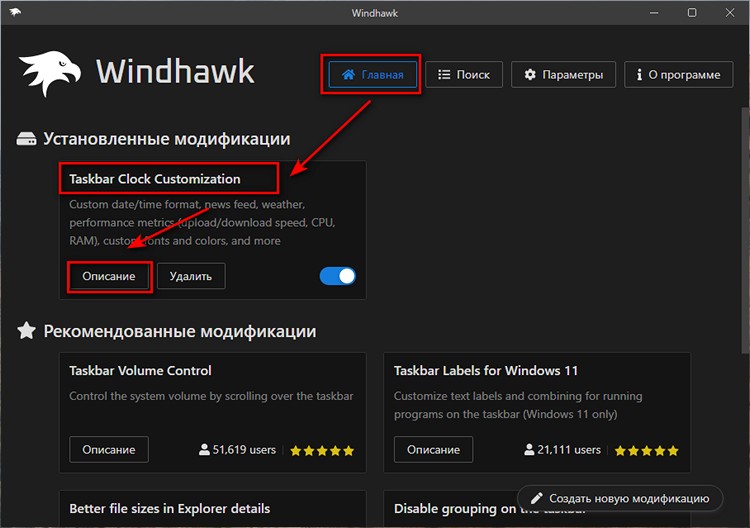Minimize the Windhawk window
This screenshot has height=528, width=750.
point(654,12)
